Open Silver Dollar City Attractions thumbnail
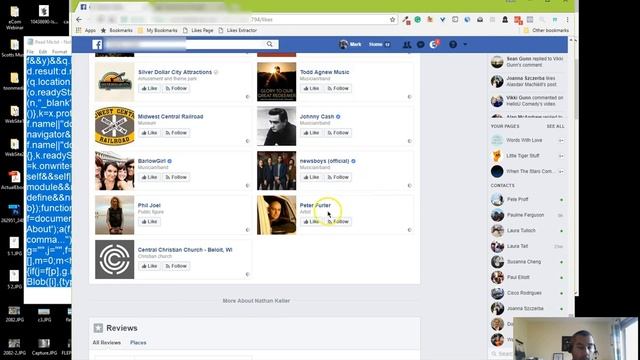The height and width of the screenshot is (360, 640). (x=114, y=82)
